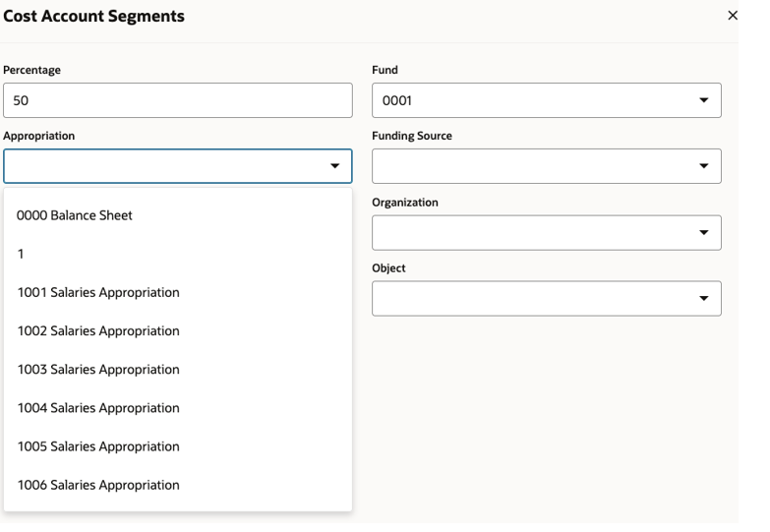
Task: Open the Object dropdown arrow
Action: [x=703, y=298]
